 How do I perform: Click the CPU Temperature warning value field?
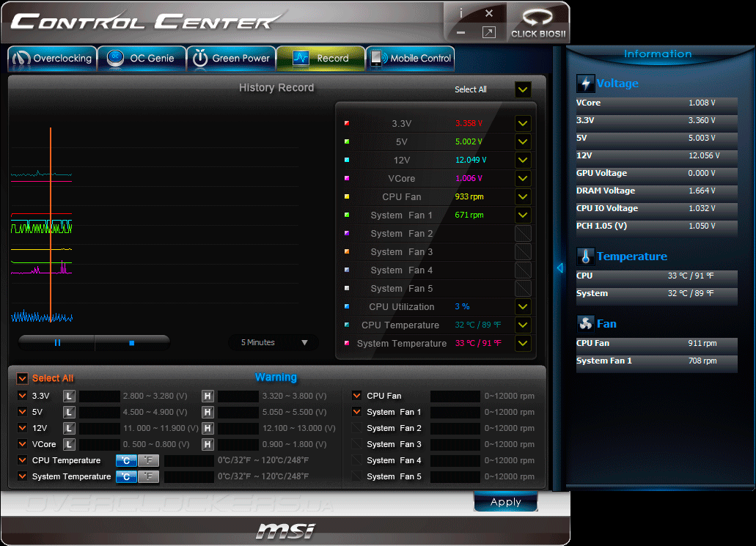[x=189, y=460]
